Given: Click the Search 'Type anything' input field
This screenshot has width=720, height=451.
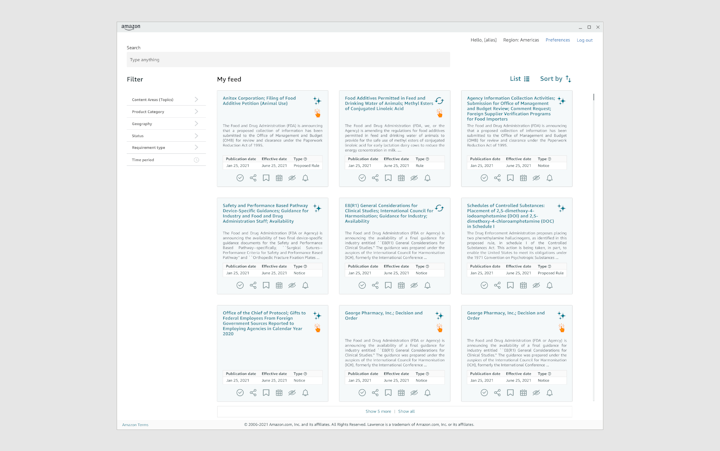Looking at the screenshot, I should pyautogui.click(x=287, y=60).
